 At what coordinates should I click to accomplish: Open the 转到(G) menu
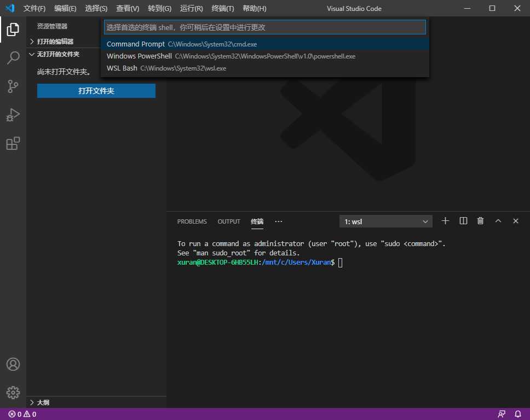(x=159, y=8)
